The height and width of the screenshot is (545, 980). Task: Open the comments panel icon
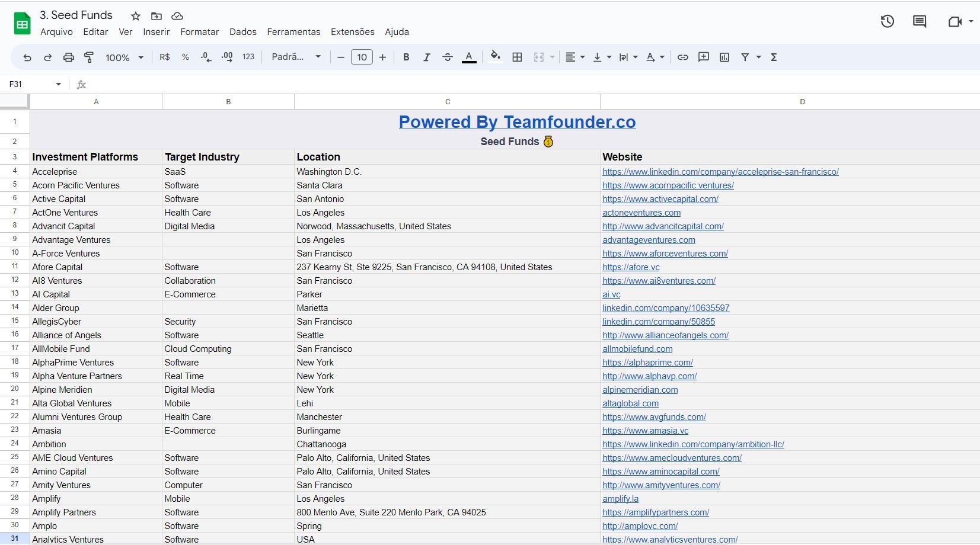pyautogui.click(x=920, y=22)
